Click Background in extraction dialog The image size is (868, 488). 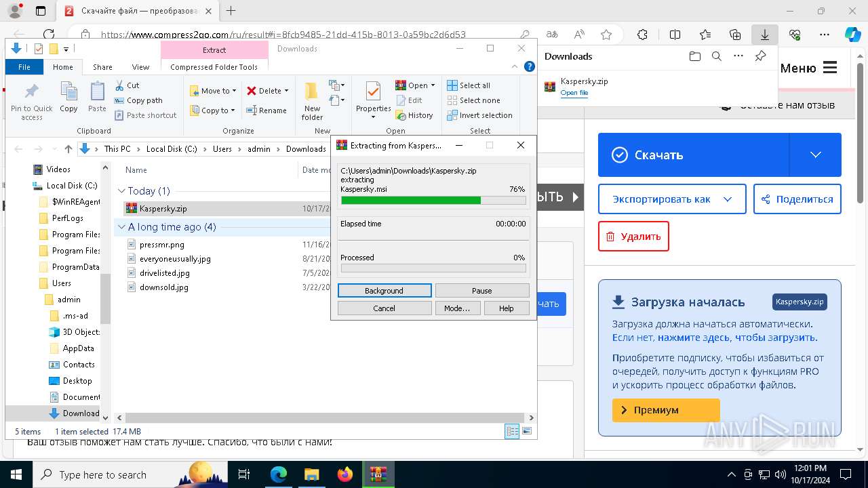click(x=384, y=291)
